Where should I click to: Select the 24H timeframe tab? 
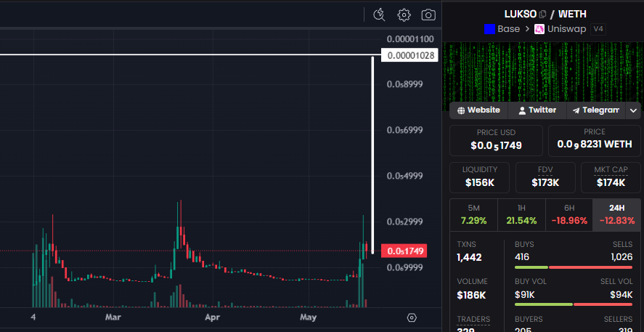[x=616, y=215]
